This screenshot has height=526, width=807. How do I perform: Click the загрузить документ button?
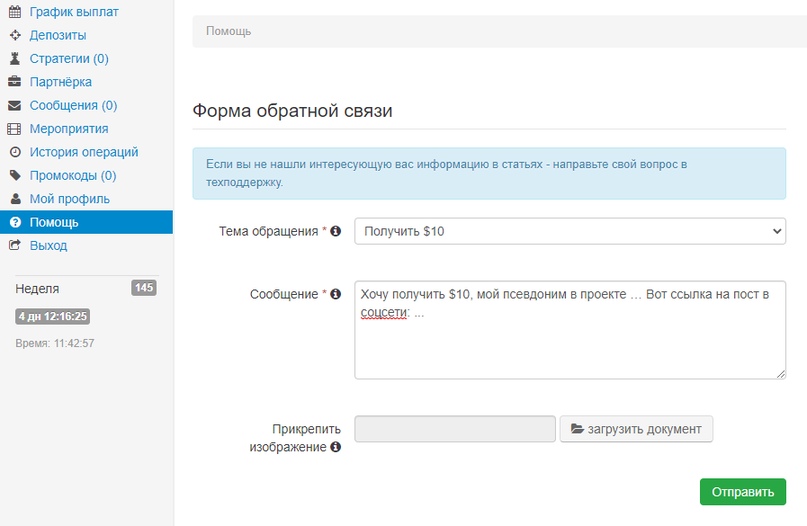636,429
